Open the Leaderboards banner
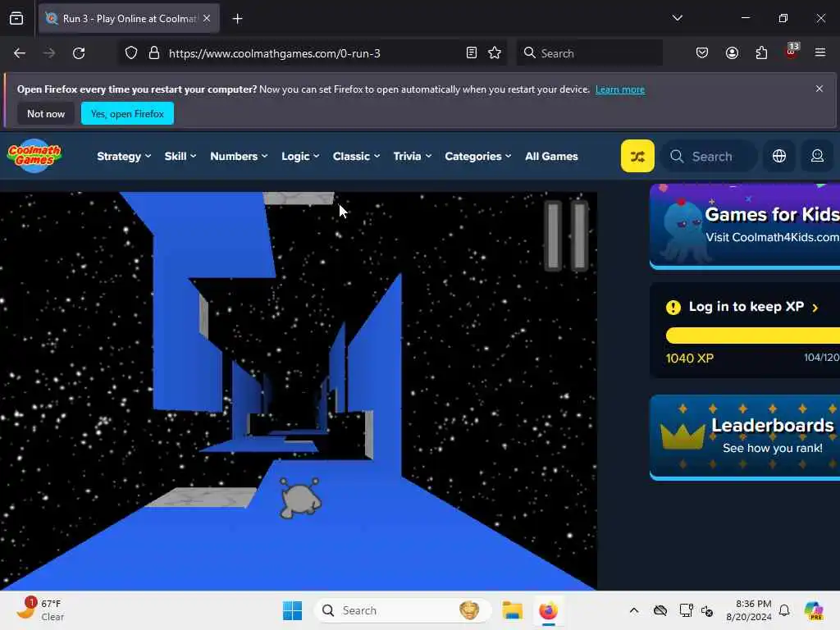Image resolution: width=840 pixels, height=630 pixels. pyautogui.click(x=745, y=437)
